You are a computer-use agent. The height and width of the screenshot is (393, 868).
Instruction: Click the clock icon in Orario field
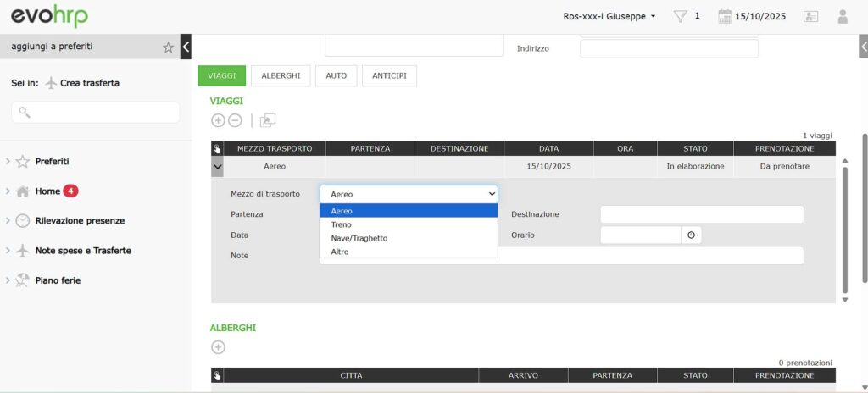(x=691, y=235)
